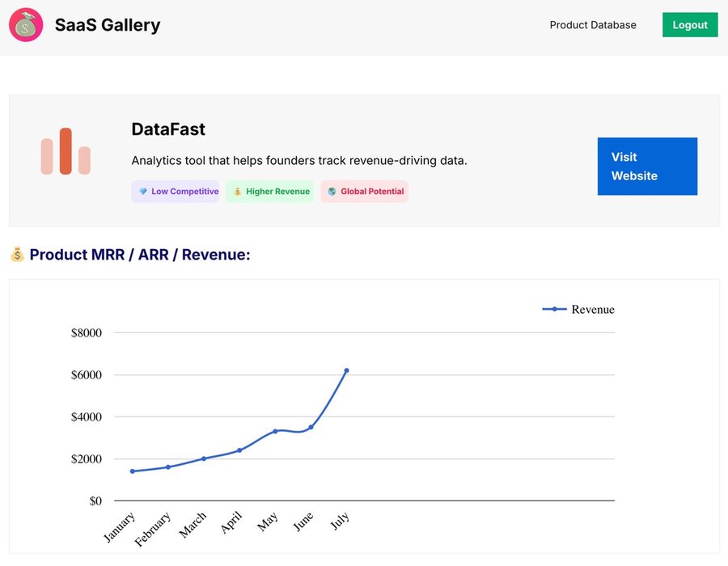Viewport: 728px width, 566px height.
Task: Open the Product Database page
Action: [x=593, y=25]
